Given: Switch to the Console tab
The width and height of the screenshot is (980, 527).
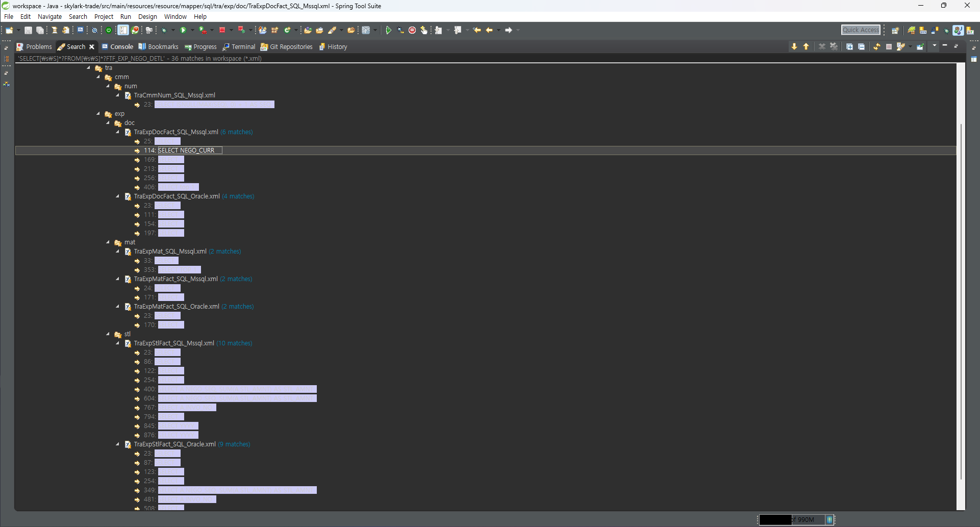Looking at the screenshot, I should [118, 47].
